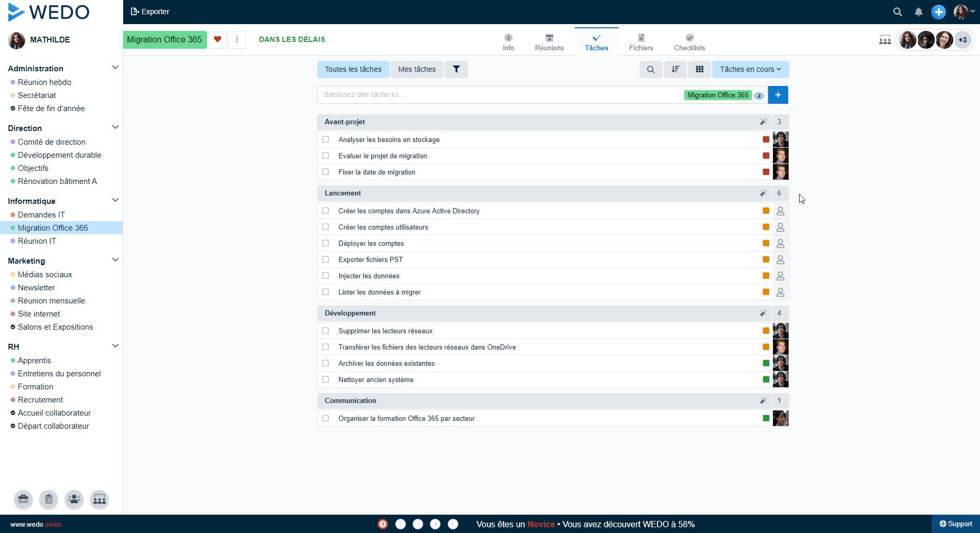This screenshot has width=980, height=533.
Task: Check the Evaluer le projet de migration task
Action: [x=326, y=156]
